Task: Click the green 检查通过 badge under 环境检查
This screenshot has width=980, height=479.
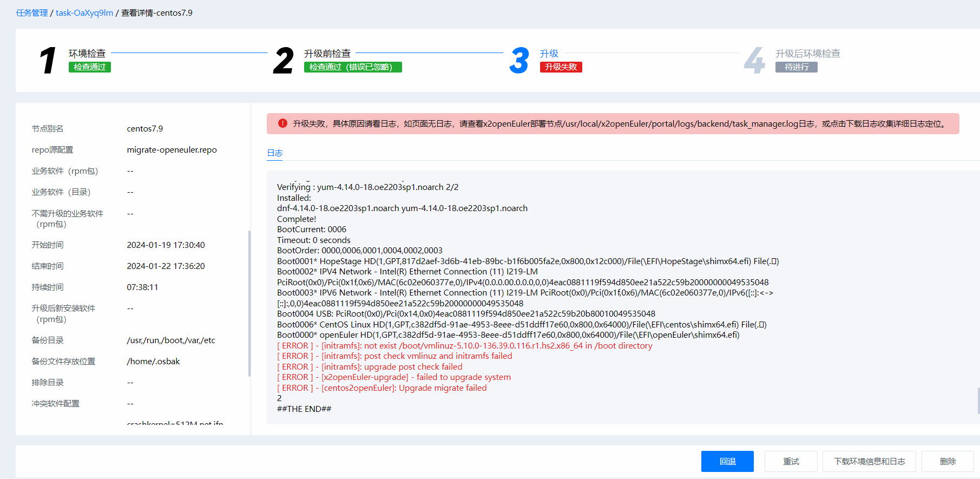Action: click(90, 67)
